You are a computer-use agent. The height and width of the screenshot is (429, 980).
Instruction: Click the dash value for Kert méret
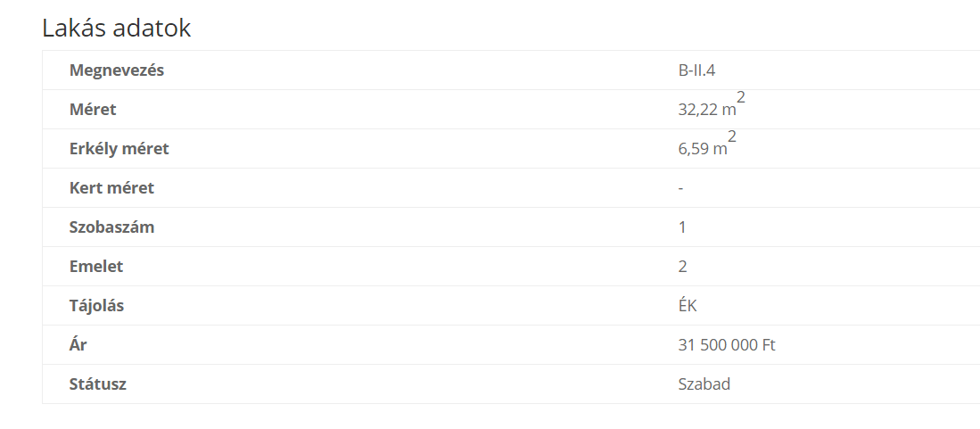pyautogui.click(x=680, y=188)
